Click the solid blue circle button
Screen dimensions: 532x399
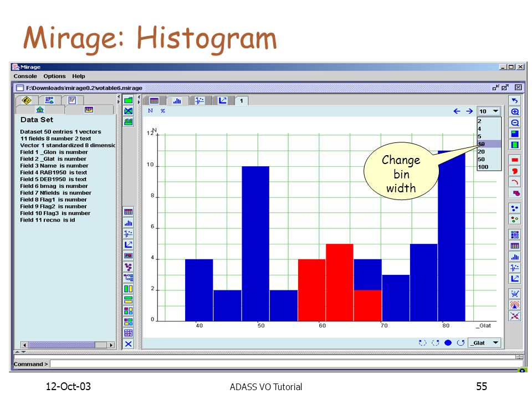pyautogui.click(x=448, y=342)
